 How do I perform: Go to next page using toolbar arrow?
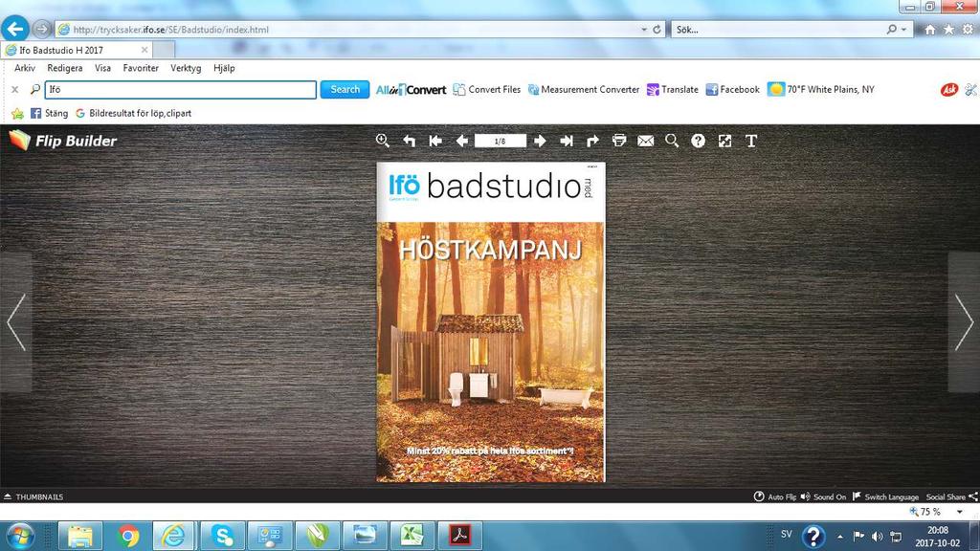coord(540,141)
